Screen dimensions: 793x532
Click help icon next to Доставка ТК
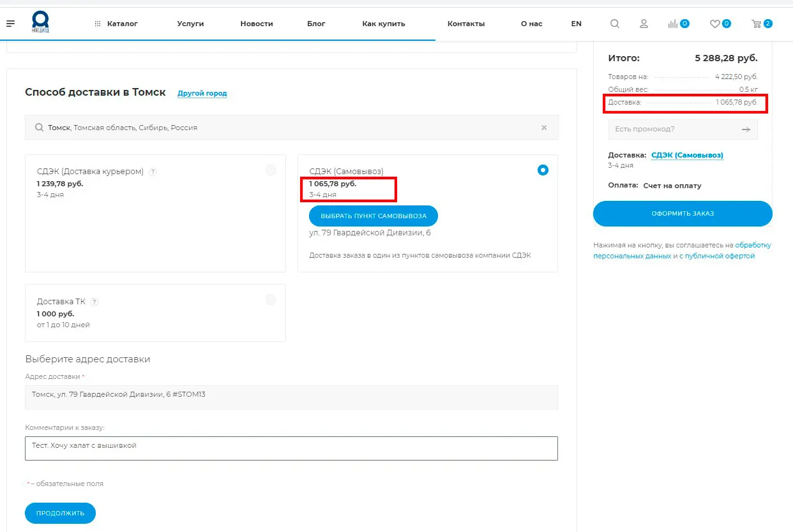(94, 302)
